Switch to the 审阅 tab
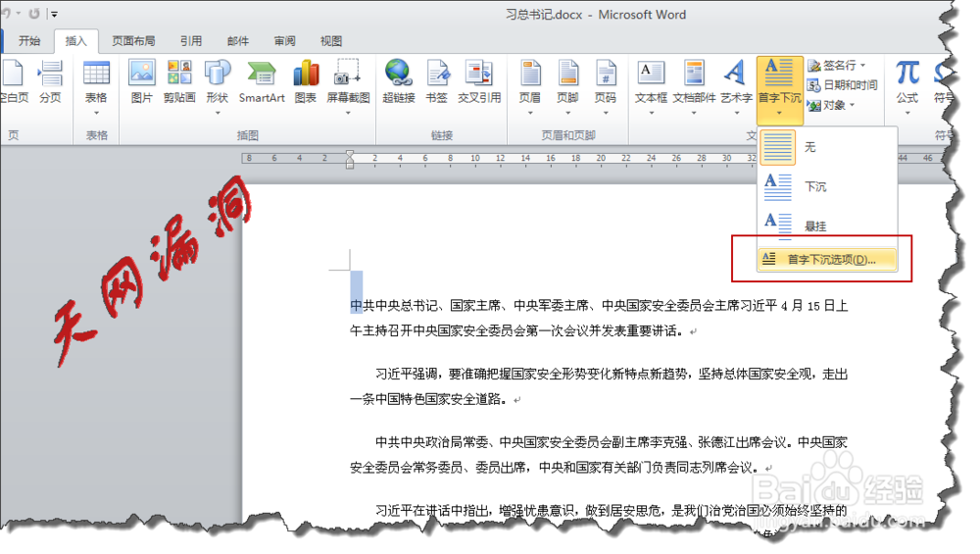 [x=285, y=41]
